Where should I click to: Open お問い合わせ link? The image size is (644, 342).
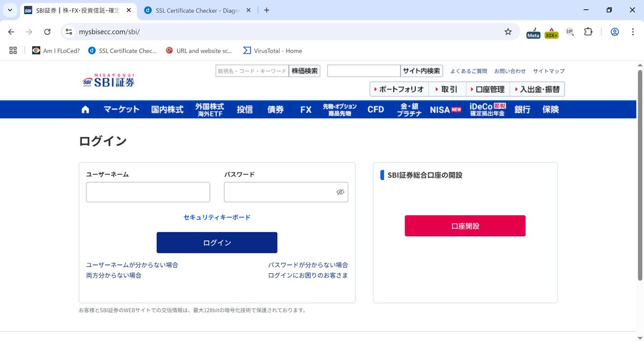[510, 71]
